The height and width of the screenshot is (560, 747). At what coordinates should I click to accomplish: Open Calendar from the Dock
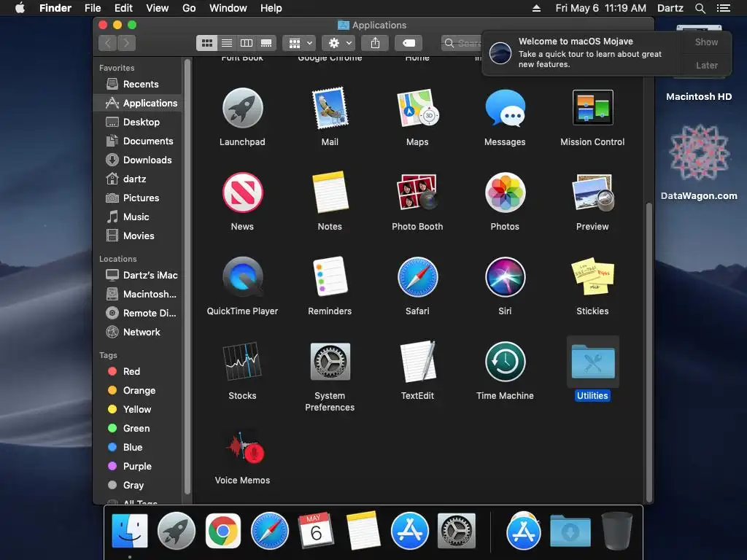click(316, 531)
